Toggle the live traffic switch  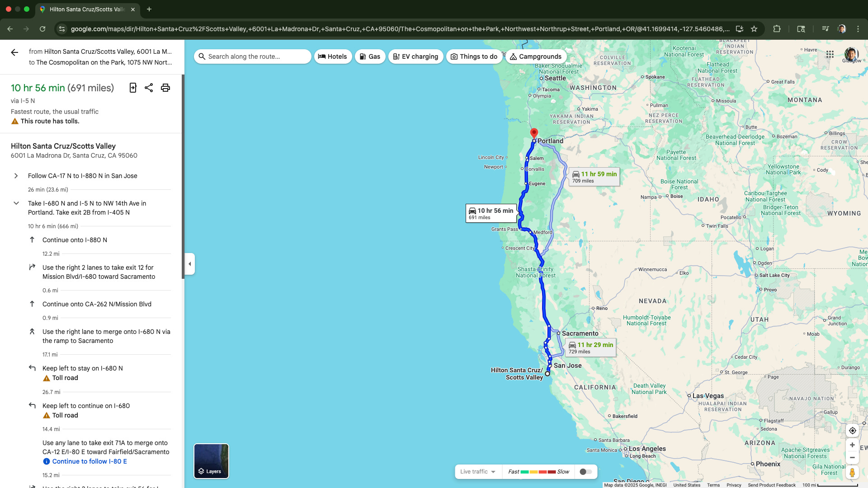(585, 472)
